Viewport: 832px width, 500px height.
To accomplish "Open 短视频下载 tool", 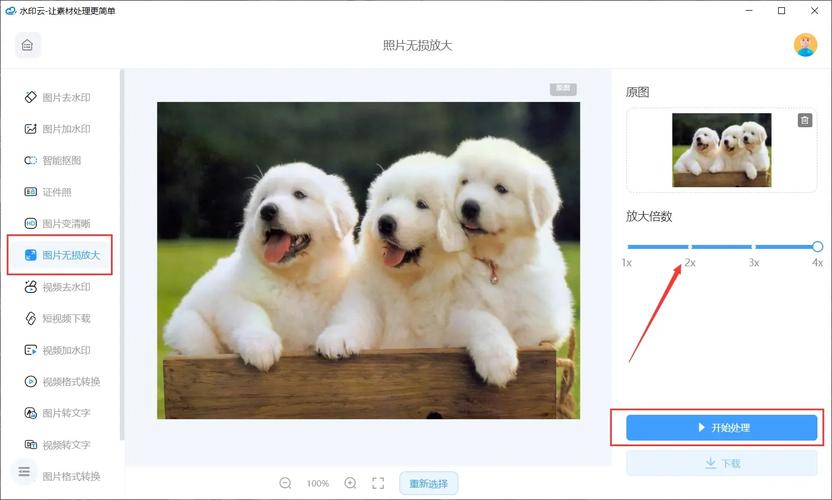I will (57, 318).
